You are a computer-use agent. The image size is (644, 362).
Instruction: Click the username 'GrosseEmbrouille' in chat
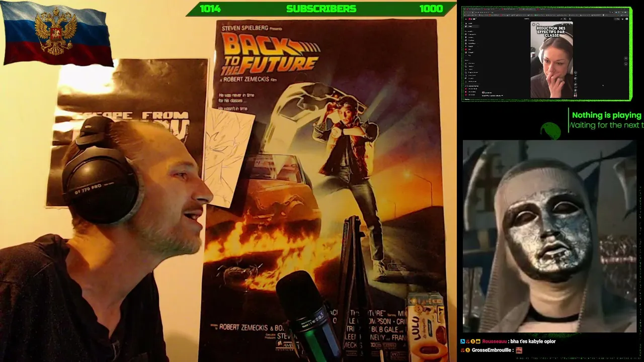492,350
